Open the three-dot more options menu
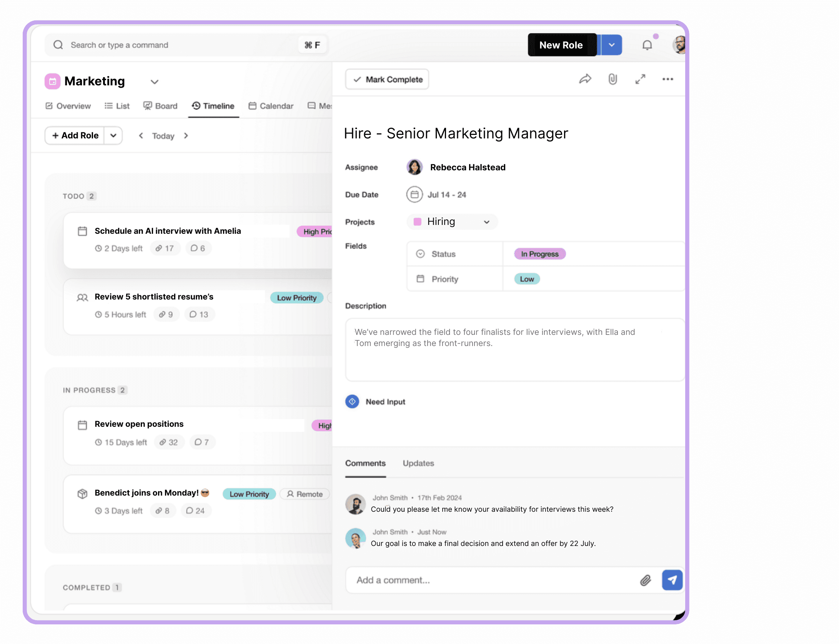The image size is (839, 644). tap(668, 79)
